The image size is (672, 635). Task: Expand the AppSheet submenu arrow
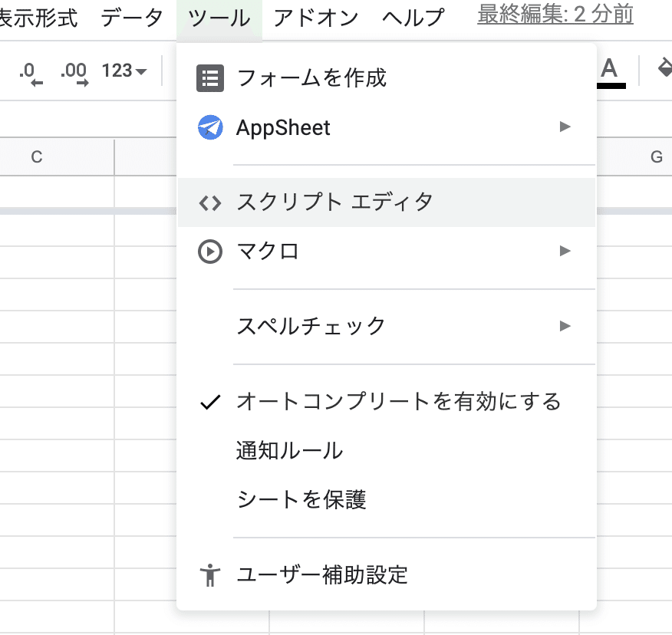click(565, 127)
